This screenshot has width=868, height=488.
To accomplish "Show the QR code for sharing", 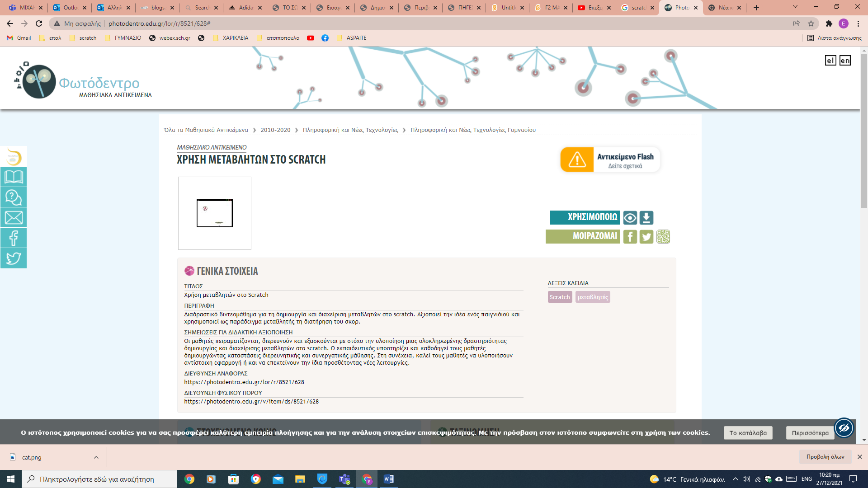I will pos(663,237).
